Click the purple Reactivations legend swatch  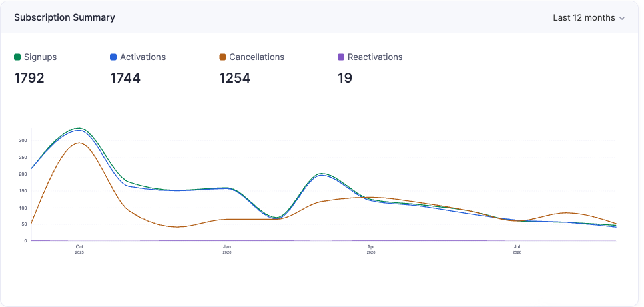[341, 57]
